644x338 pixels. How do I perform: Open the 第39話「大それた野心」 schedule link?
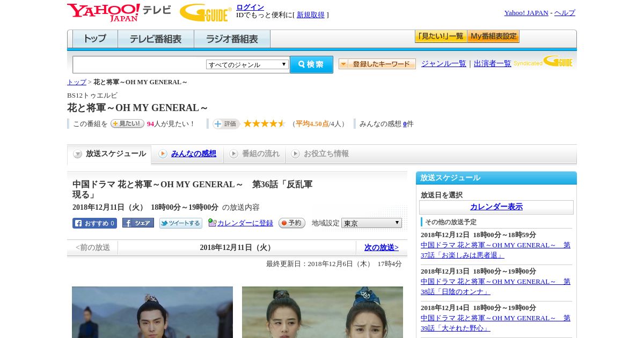click(x=495, y=323)
